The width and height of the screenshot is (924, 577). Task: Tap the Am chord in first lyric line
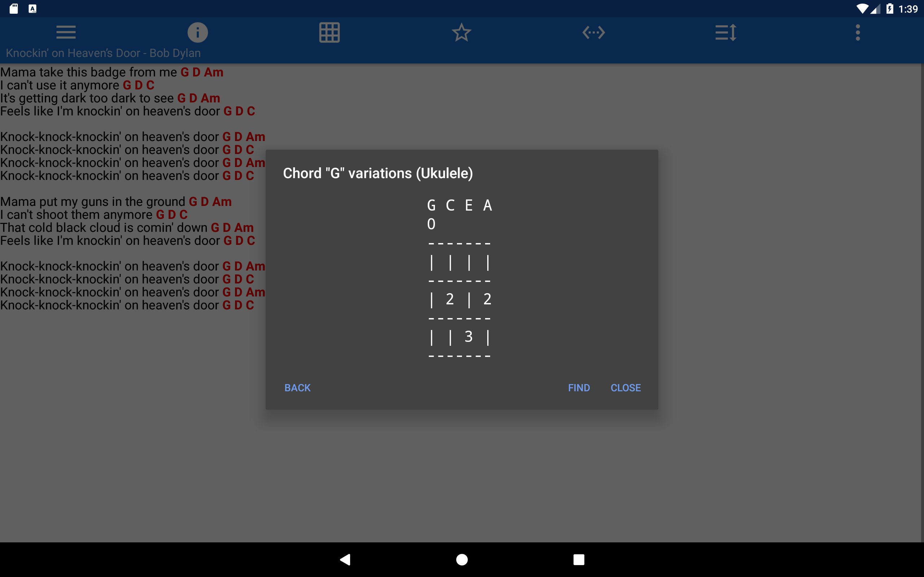pos(213,72)
